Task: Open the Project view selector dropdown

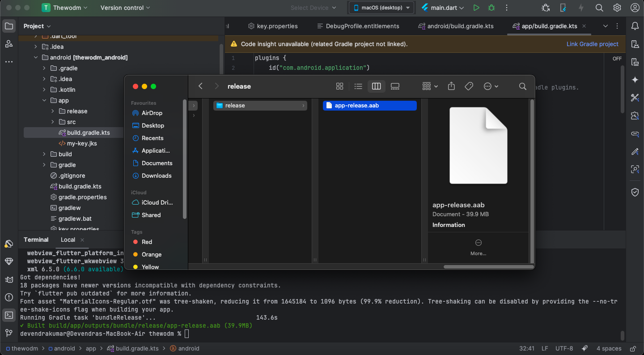Action: pos(38,26)
